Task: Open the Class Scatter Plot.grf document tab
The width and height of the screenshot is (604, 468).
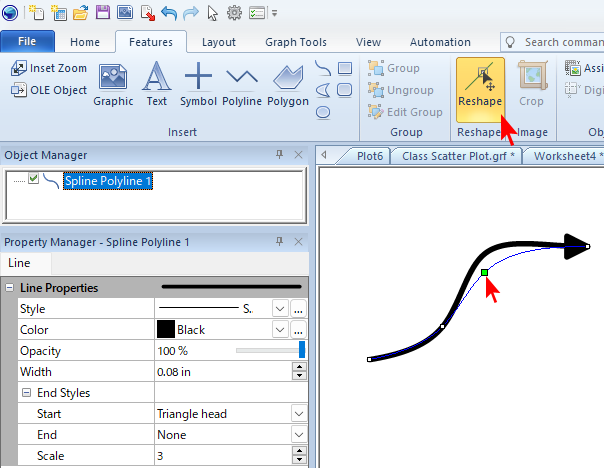Action: 457,156
